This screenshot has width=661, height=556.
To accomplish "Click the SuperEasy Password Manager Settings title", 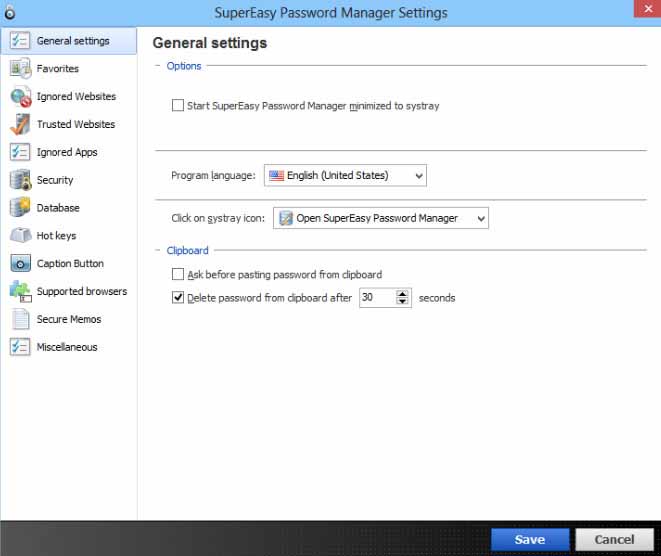I will pyautogui.click(x=331, y=13).
